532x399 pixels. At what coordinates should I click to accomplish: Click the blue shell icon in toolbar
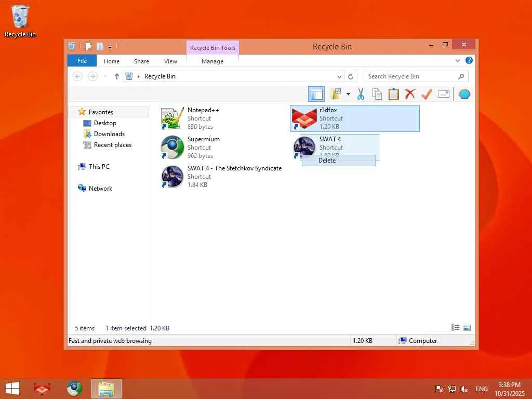(x=464, y=94)
